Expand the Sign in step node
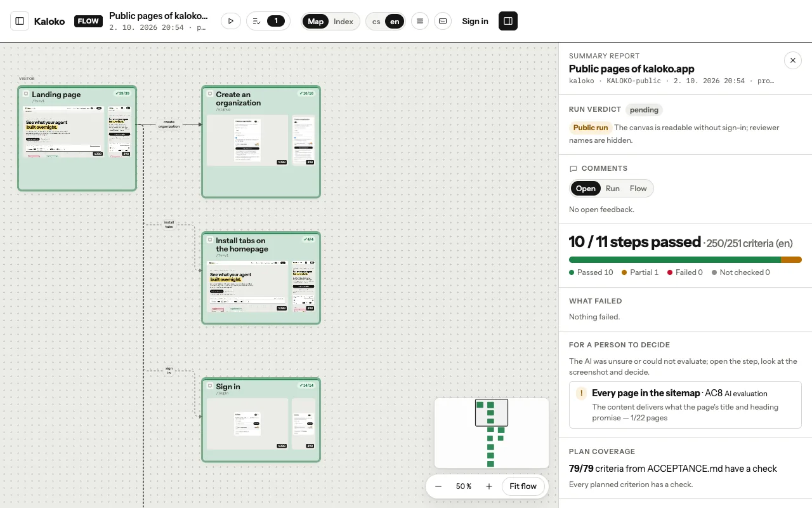 tap(261, 420)
